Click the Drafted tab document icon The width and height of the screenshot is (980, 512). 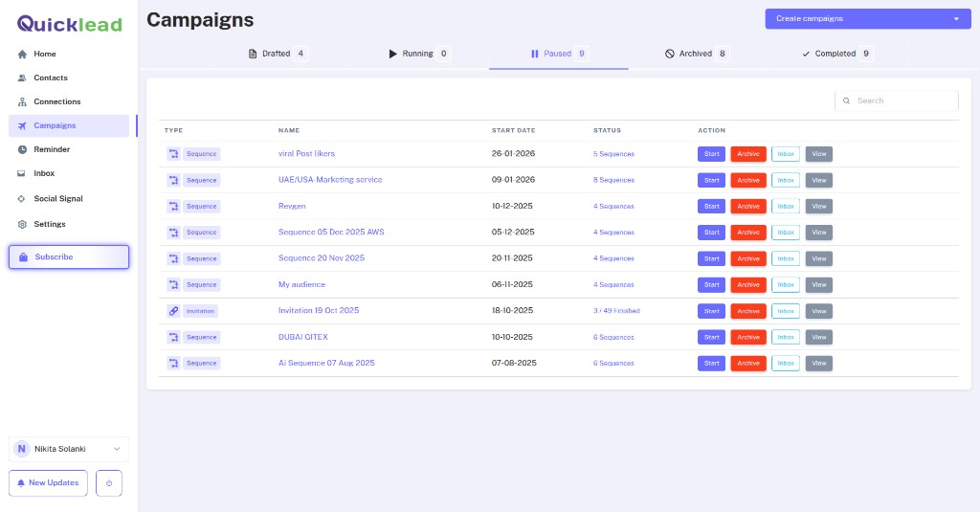[253, 54]
